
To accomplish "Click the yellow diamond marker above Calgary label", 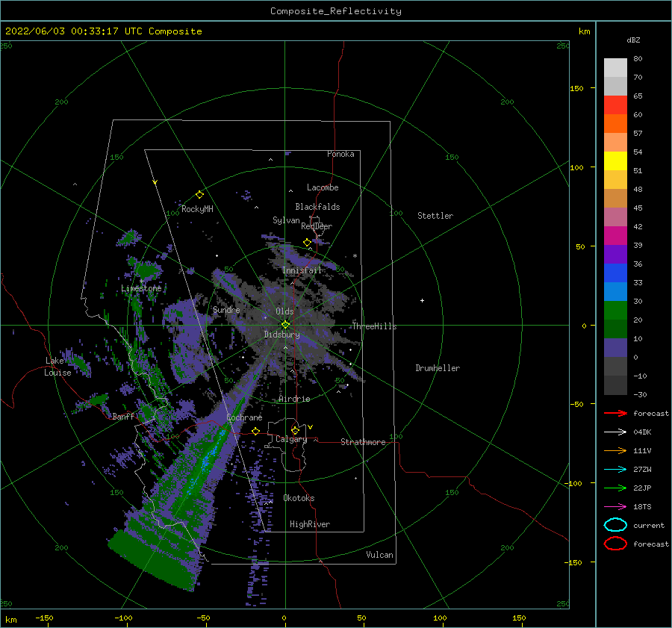I will 295,430.
